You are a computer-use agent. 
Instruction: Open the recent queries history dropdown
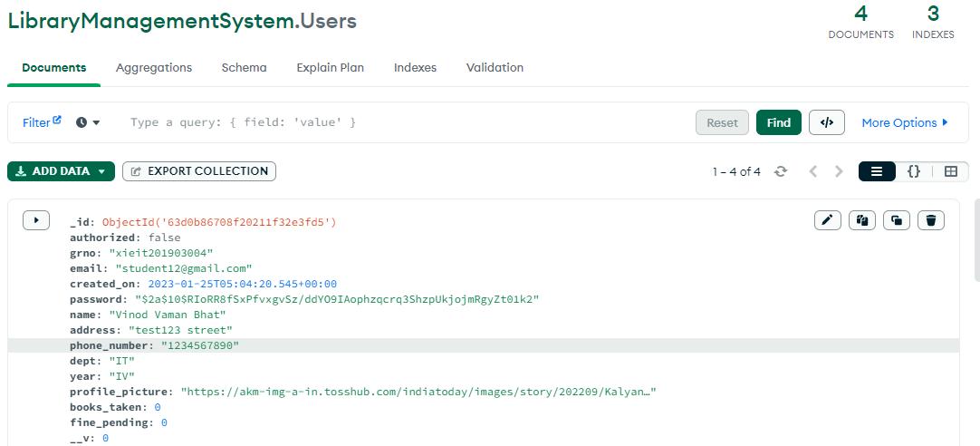point(88,122)
